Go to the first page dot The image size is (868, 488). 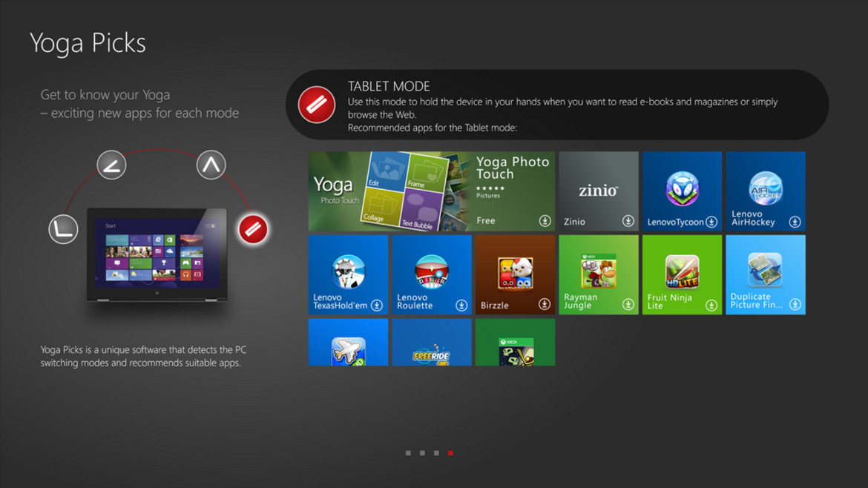408,453
